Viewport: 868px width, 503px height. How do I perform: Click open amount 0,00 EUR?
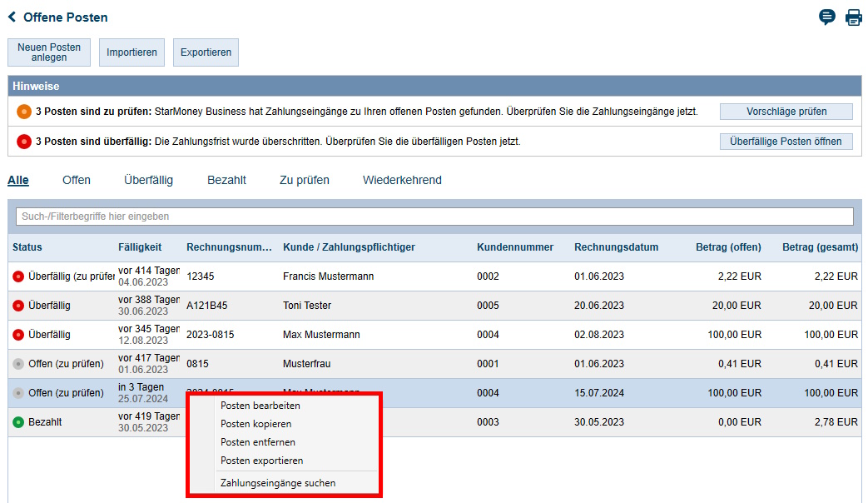(740, 422)
